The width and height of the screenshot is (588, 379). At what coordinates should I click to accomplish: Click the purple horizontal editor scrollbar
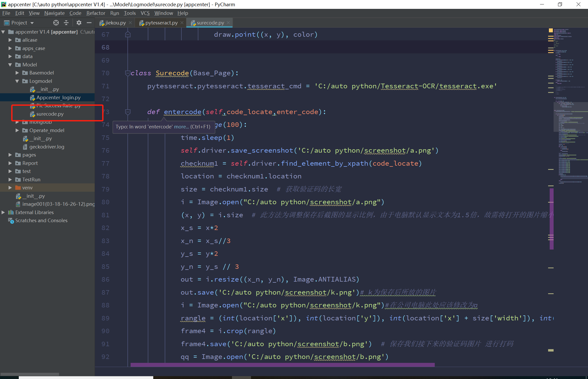[282, 365]
